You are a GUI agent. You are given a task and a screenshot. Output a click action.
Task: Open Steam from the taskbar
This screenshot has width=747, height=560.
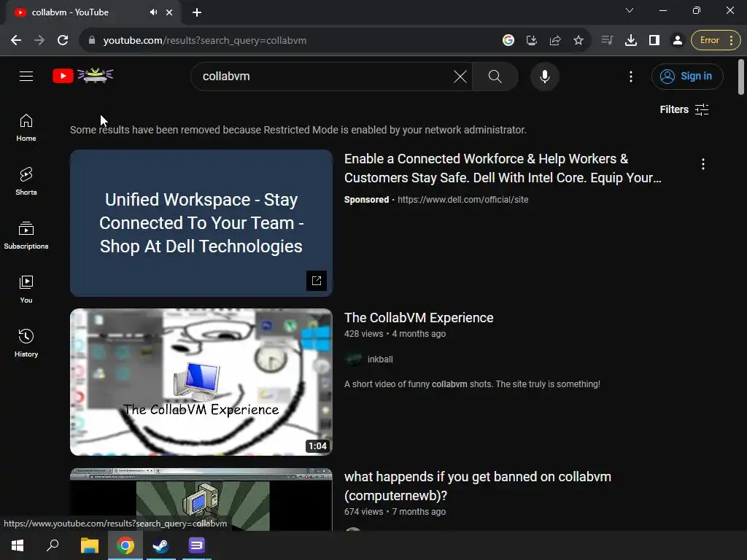click(161, 545)
